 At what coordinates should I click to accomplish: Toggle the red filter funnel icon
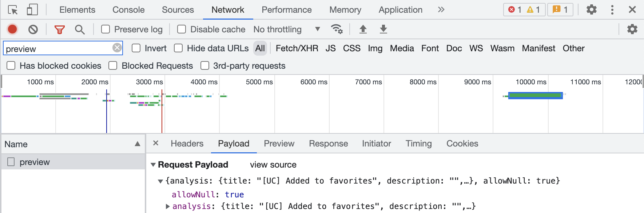(x=59, y=29)
